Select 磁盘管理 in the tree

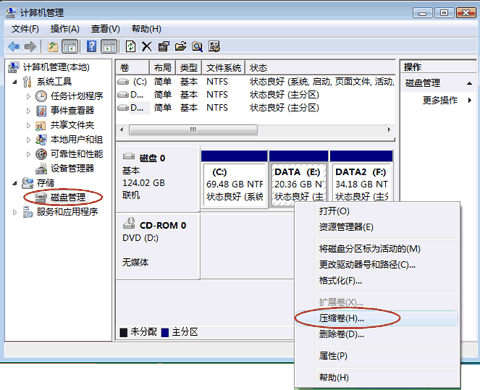click(x=68, y=197)
